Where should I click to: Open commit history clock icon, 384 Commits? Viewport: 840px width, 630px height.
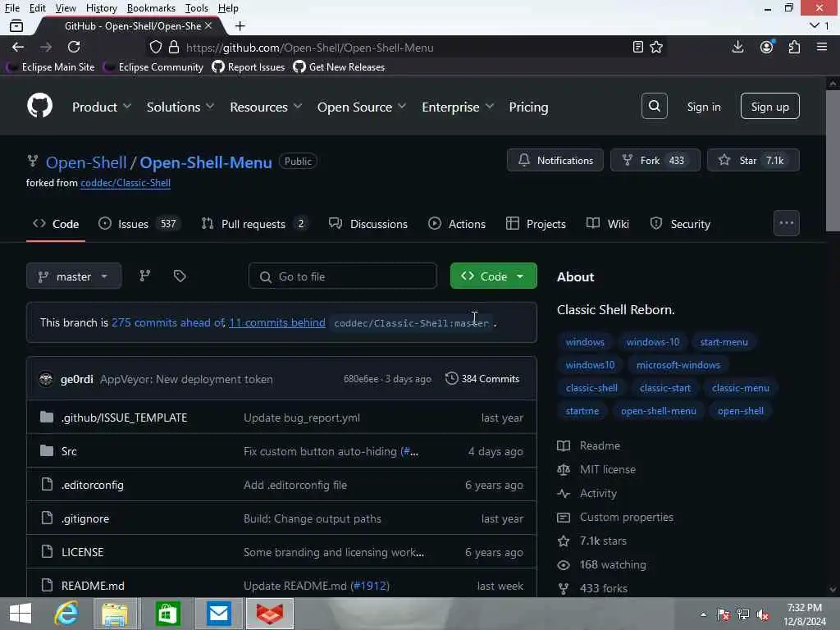[x=482, y=379]
